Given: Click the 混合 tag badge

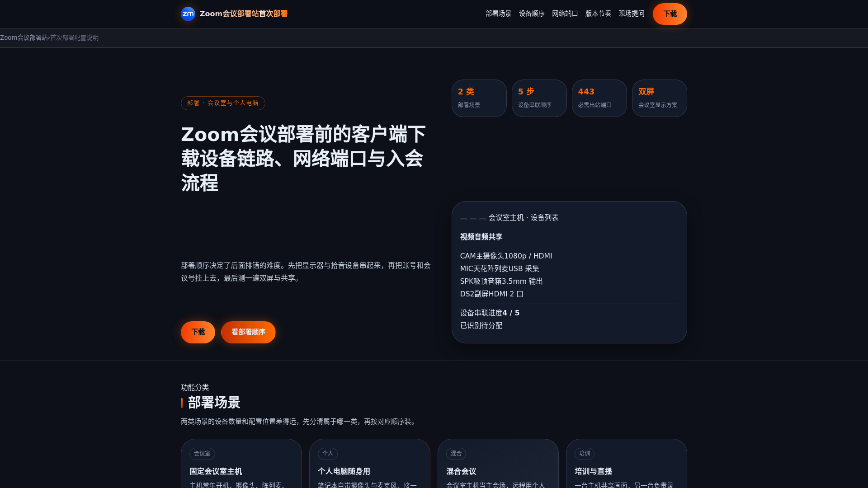Looking at the screenshot, I should (x=456, y=454).
